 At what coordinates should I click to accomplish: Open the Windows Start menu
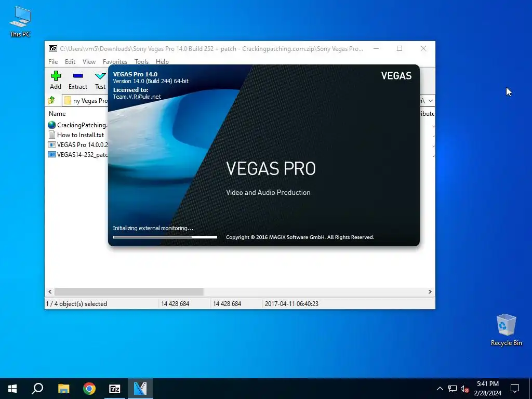pyautogui.click(x=12, y=389)
